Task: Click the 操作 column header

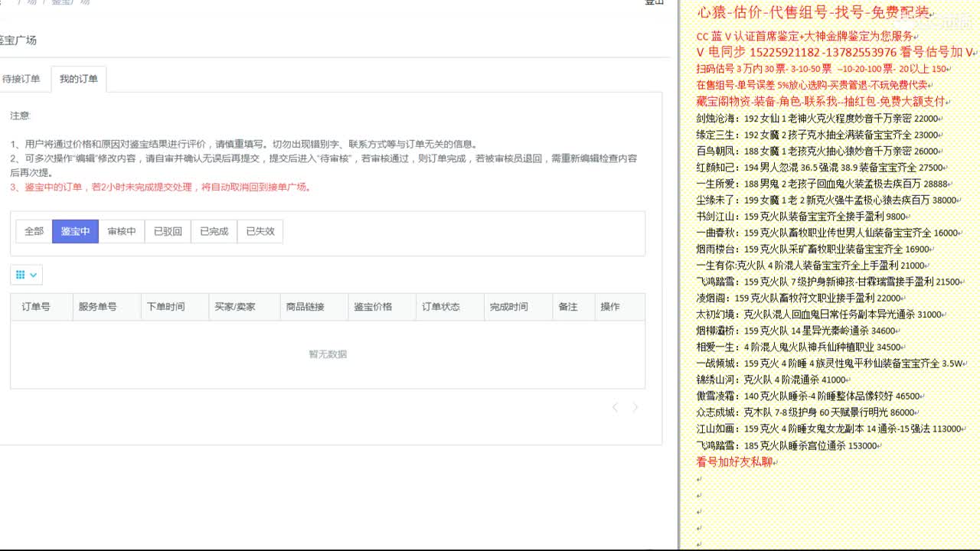Action: point(610,307)
